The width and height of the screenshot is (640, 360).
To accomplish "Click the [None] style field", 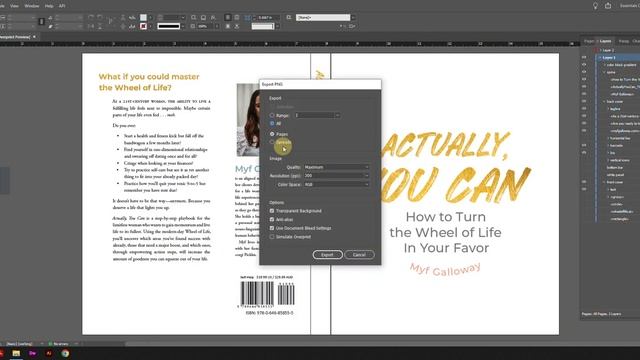I will [323, 18].
